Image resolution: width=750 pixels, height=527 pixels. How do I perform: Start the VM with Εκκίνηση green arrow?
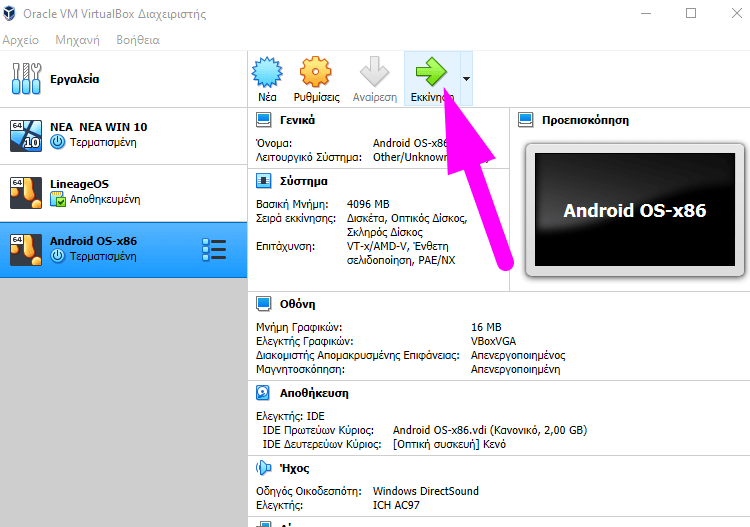click(x=431, y=72)
